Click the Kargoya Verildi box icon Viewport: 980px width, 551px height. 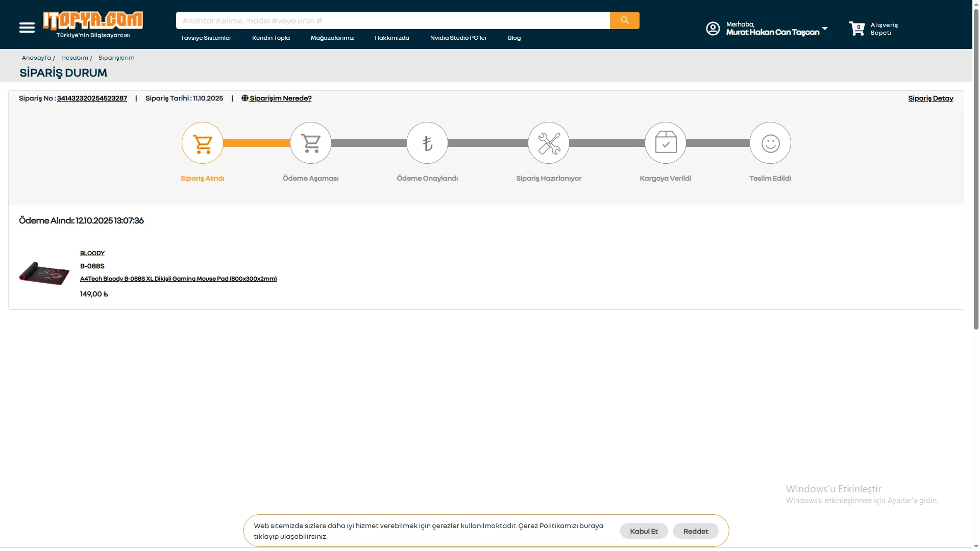coord(666,143)
